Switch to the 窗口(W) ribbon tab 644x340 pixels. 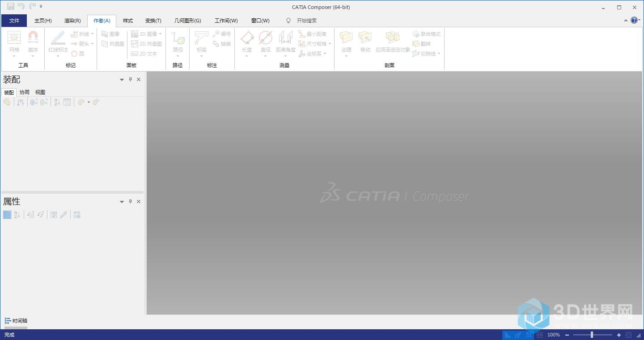[260, 21]
